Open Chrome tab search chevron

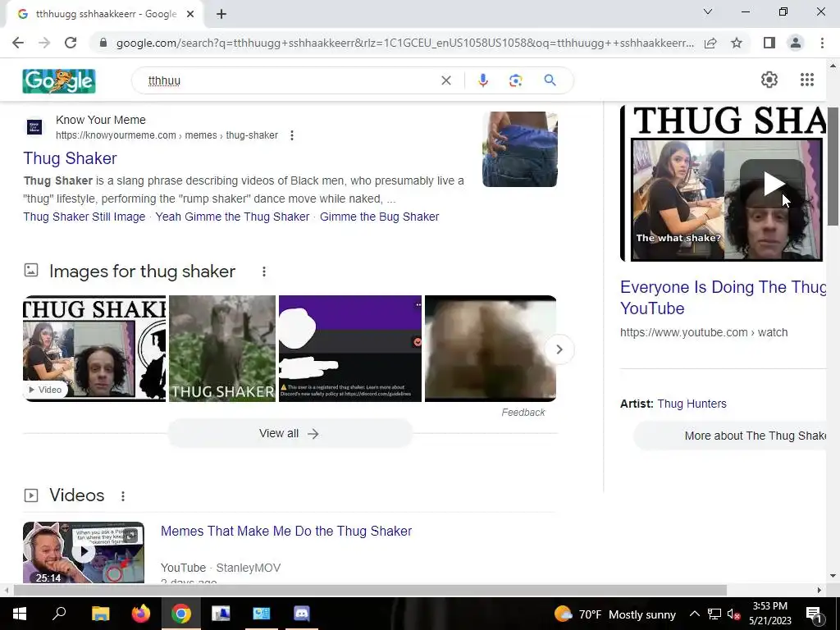[708, 11]
